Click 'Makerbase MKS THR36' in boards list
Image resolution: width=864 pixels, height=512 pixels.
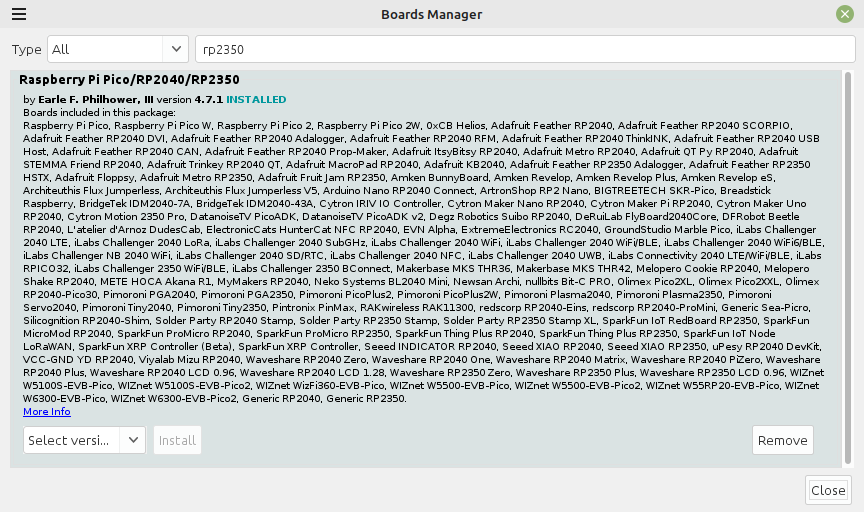pyautogui.click(x=453, y=268)
